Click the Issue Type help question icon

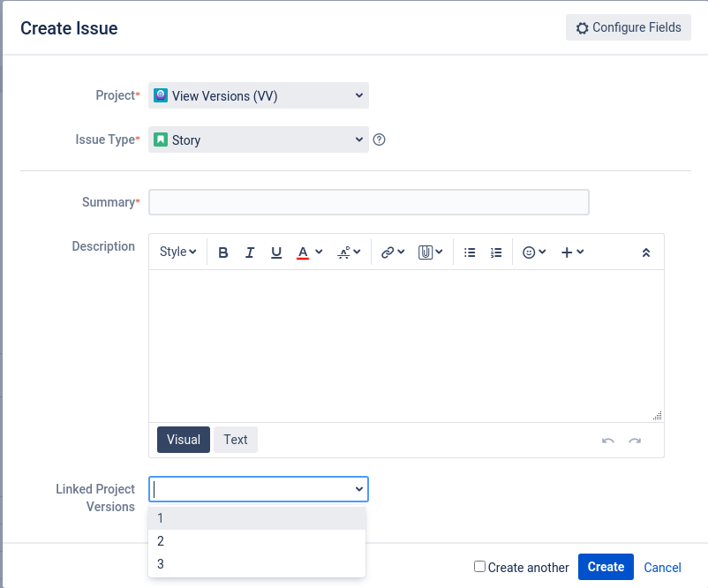[380, 139]
